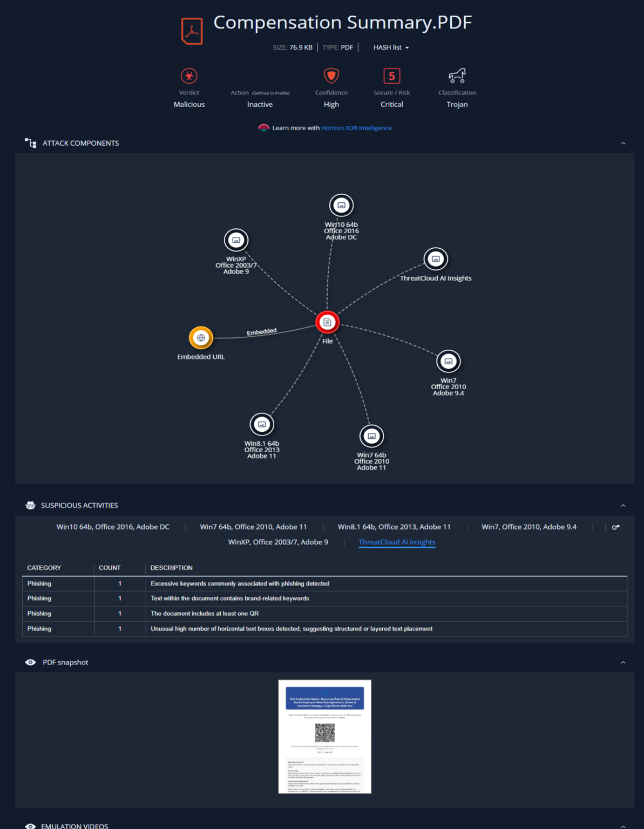Click the share icon in Suspicious Activities

coord(616,527)
